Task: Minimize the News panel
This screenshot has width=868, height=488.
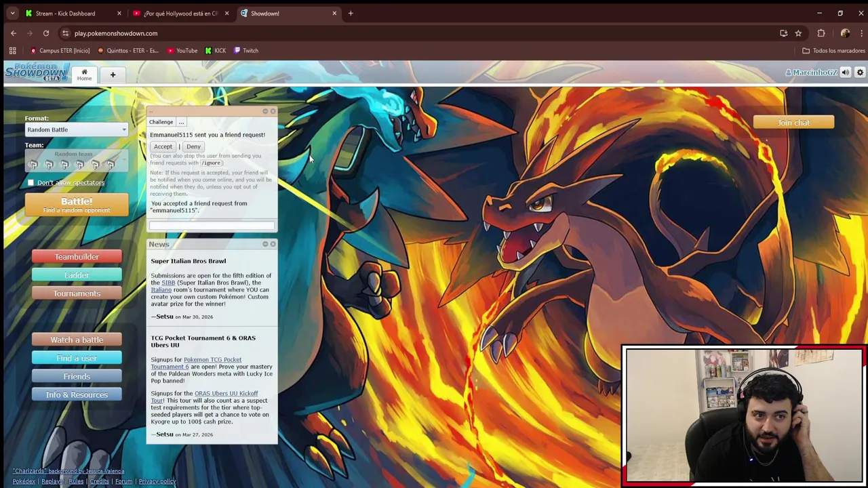Action: click(x=265, y=244)
